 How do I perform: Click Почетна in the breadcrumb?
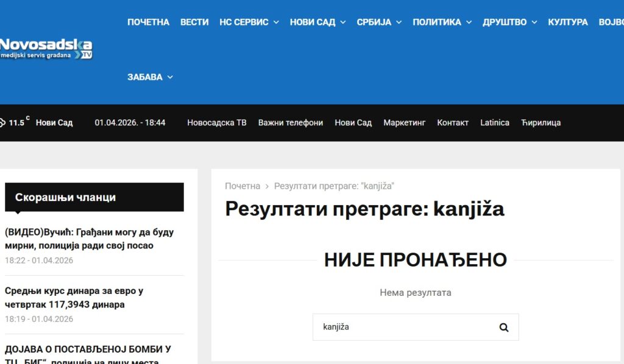[x=243, y=186]
